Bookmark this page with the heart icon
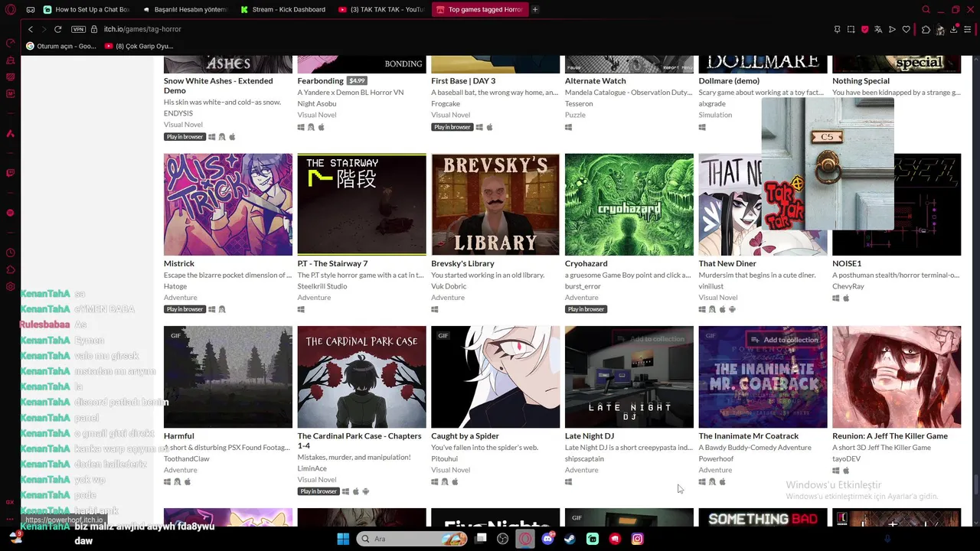 [x=906, y=29]
